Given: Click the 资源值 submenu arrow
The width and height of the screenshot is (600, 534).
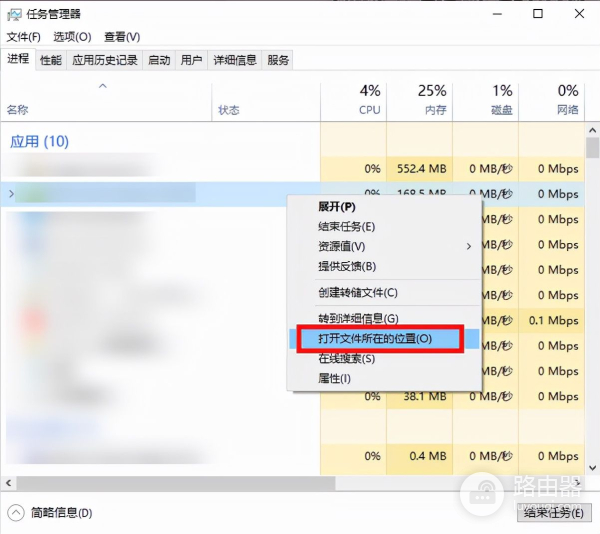Looking at the screenshot, I should (x=469, y=246).
